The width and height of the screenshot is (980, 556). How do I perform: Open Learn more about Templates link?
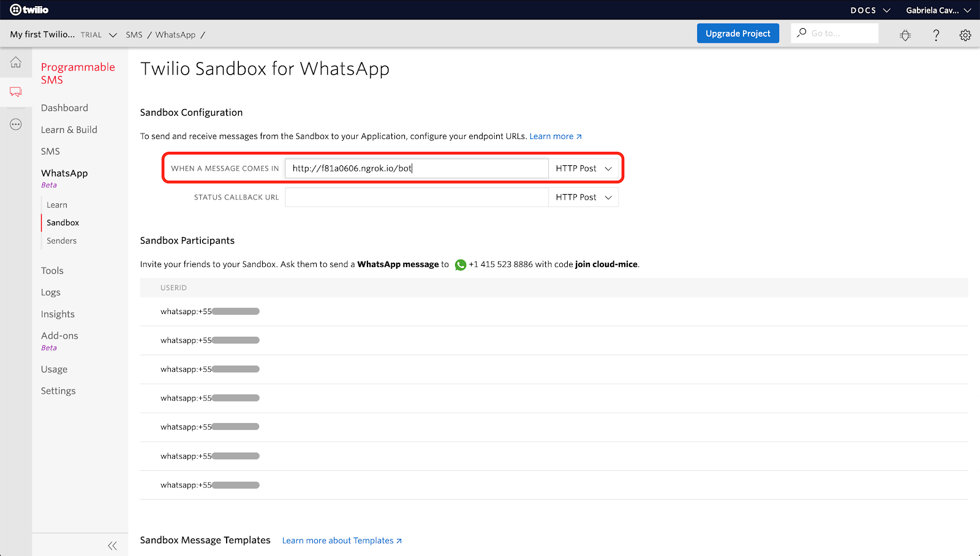(x=342, y=541)
